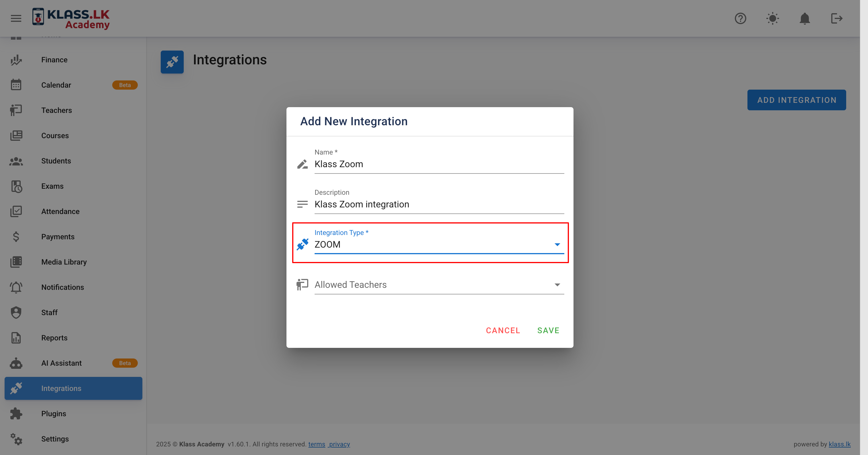
Task: Select Plugins in the sidebar
Action: coord(54,414)
